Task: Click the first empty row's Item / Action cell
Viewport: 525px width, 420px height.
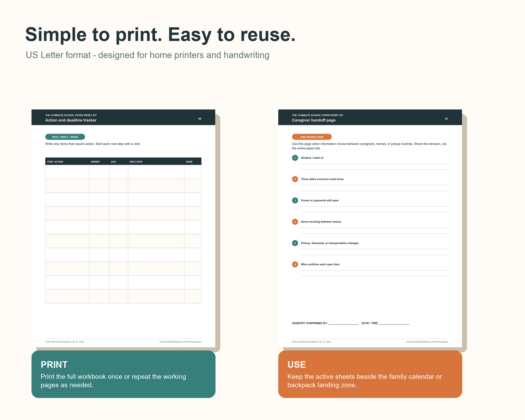Action: tap(67, 172)
